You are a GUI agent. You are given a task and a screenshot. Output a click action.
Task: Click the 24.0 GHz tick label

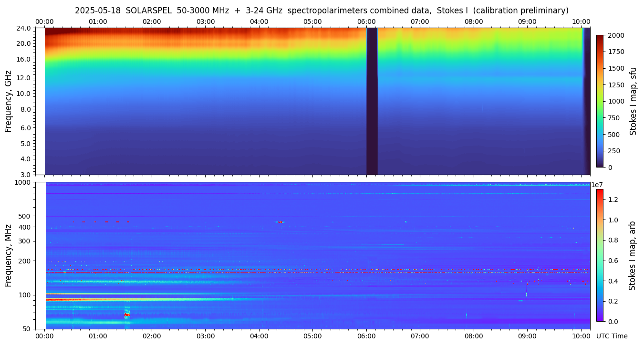click(24, 28)
